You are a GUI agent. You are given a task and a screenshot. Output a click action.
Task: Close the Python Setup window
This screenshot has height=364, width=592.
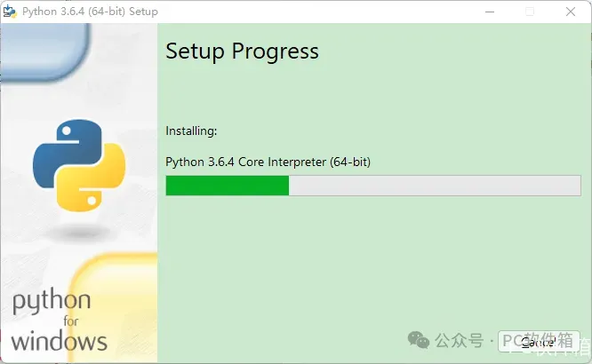click(571, 12)
